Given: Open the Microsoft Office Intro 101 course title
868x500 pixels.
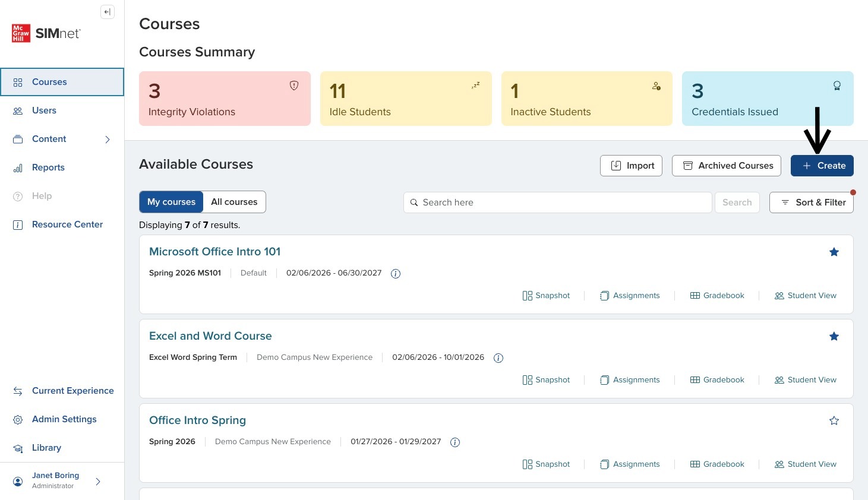Looking at the screenshot, I should point(214,252).
